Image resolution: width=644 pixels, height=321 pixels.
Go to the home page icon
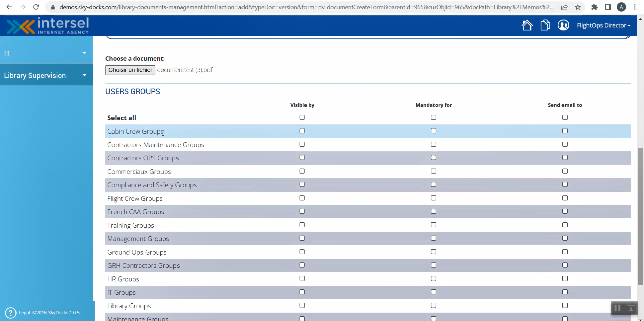tap(527, 25)
